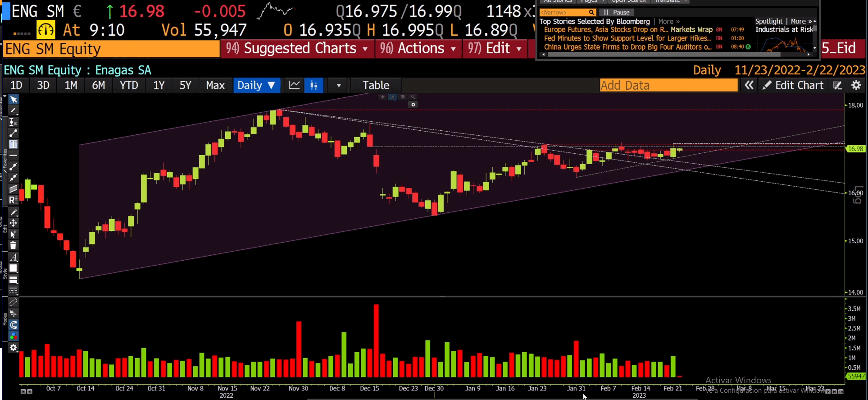Image resolution: width=868 pixels, height=400 pixels.
Task: Open the dashed line pattern tool
Action: point(14,290)
